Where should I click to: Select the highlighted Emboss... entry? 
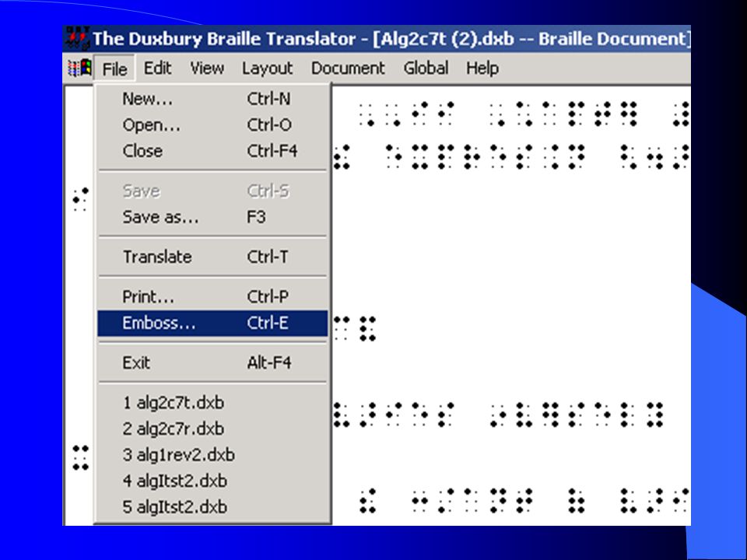212,323
